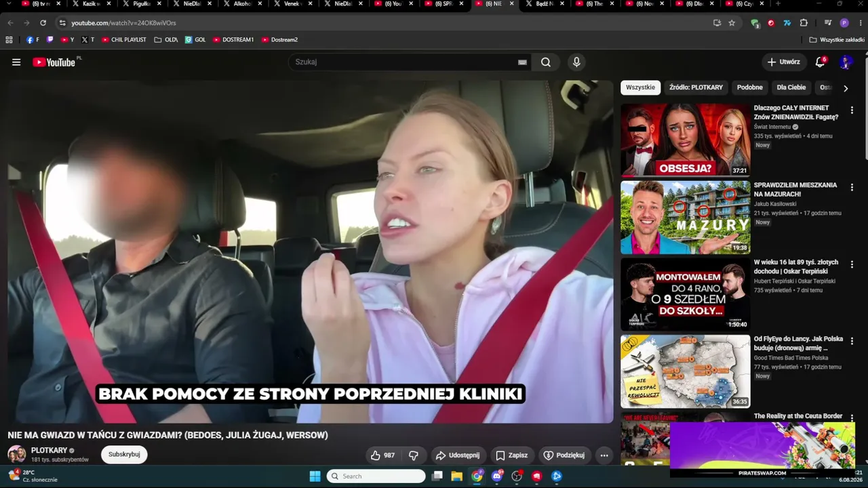Like the video with thumbs up

pyautogui.click(x=382, y=455)
